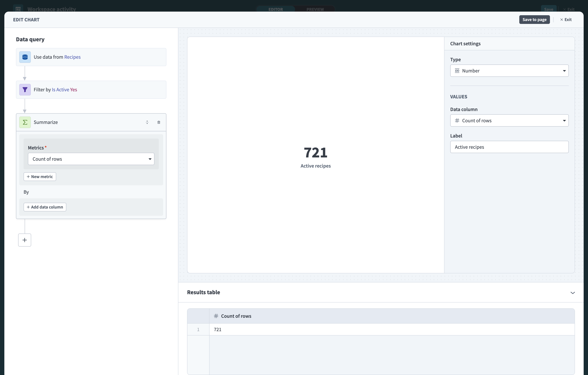Viewport: 588px width, 375px height.
Task: Open the Recipes data source link
Action: pos(72,57)
